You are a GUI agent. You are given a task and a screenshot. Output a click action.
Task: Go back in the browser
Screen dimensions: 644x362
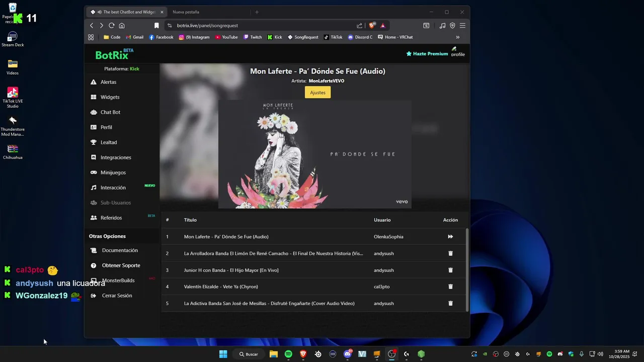(92, 26)
